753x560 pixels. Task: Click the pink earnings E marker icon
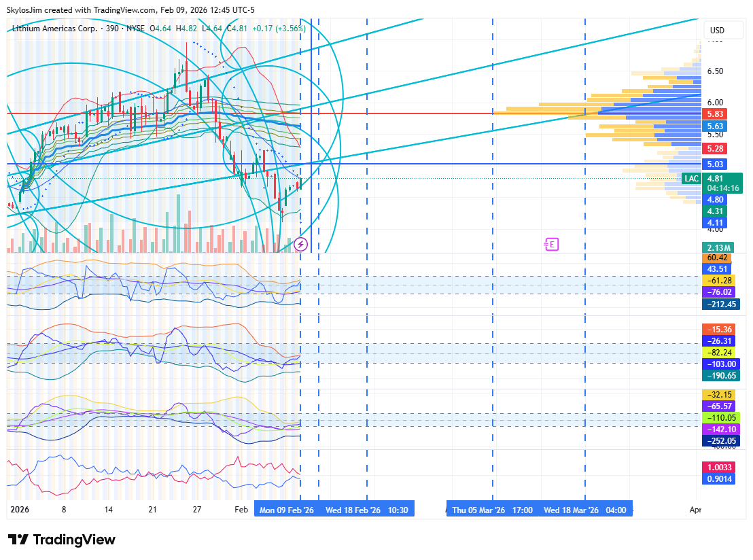(551, 244)
